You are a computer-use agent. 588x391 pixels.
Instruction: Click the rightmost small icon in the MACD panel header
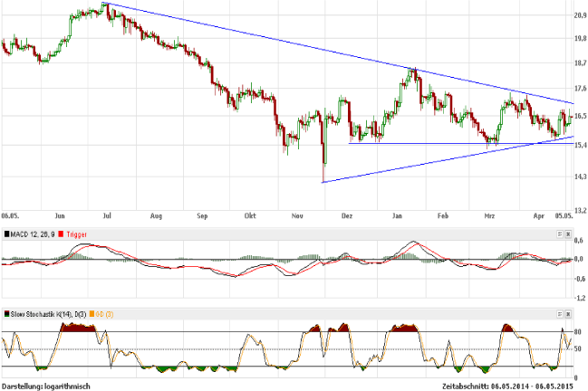click(569, 234)
